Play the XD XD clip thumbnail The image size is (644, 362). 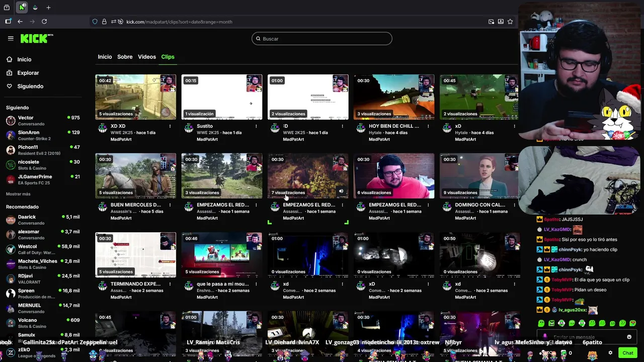point(135,97)
